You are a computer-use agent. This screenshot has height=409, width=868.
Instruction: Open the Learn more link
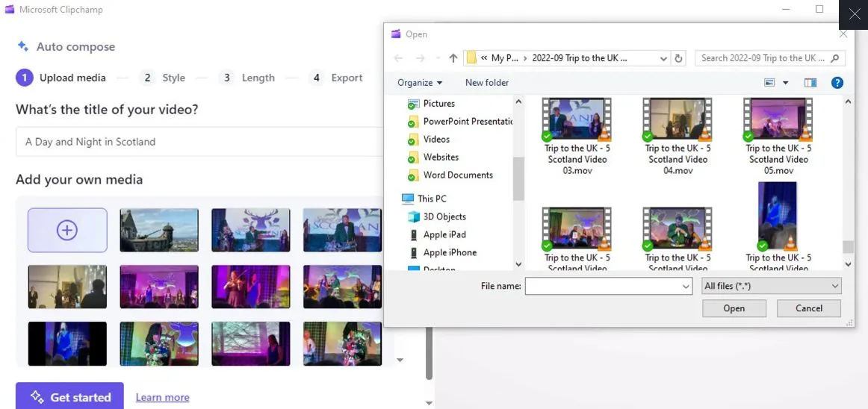coord(162,397)
